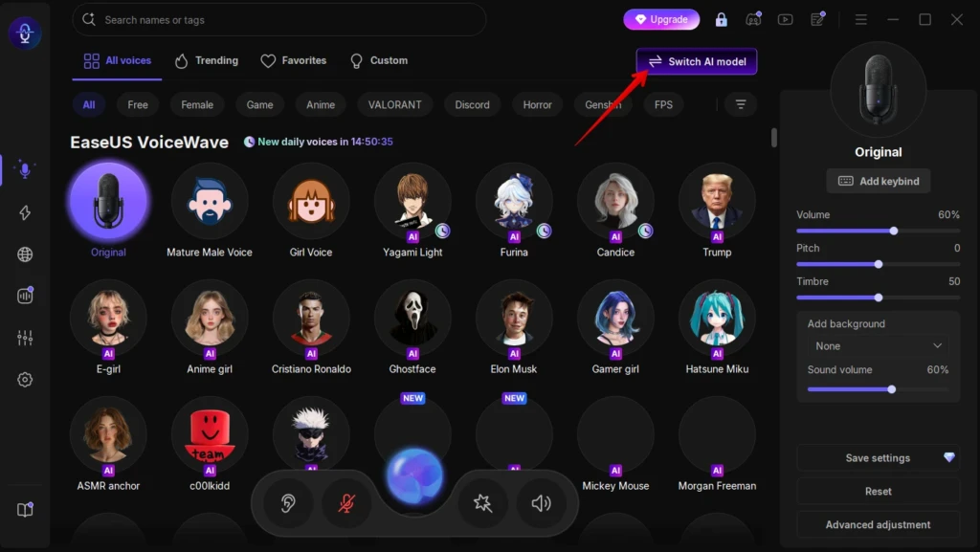Toggle the hear myself ear button
980x552 pixels.
[287, 502]
